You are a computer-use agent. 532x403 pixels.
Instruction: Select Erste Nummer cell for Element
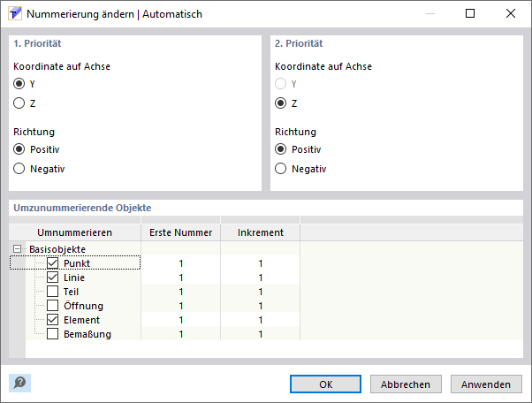(181, 320)
